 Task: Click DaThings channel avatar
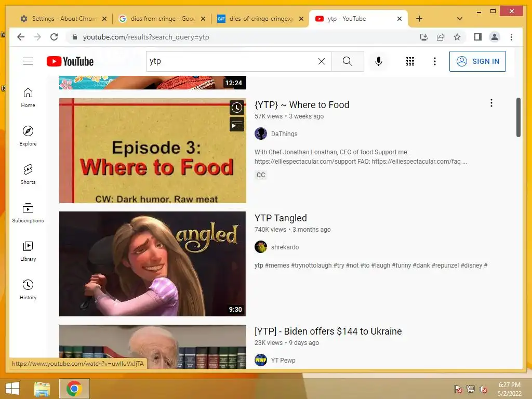pos(261,134)
